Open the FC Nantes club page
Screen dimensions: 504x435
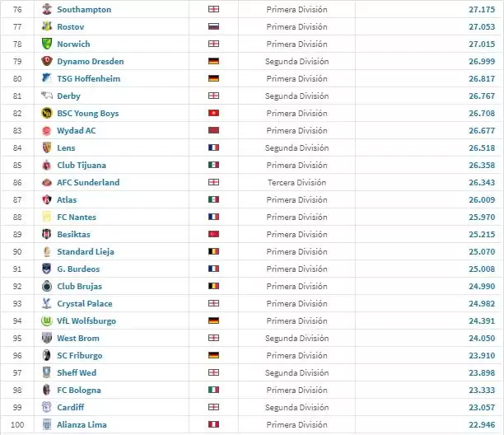[x=77, y=217]
